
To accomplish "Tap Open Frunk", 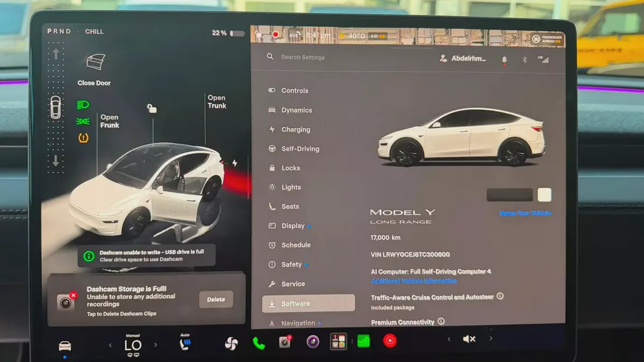I will pyautogui.click(x=109, y=121).
